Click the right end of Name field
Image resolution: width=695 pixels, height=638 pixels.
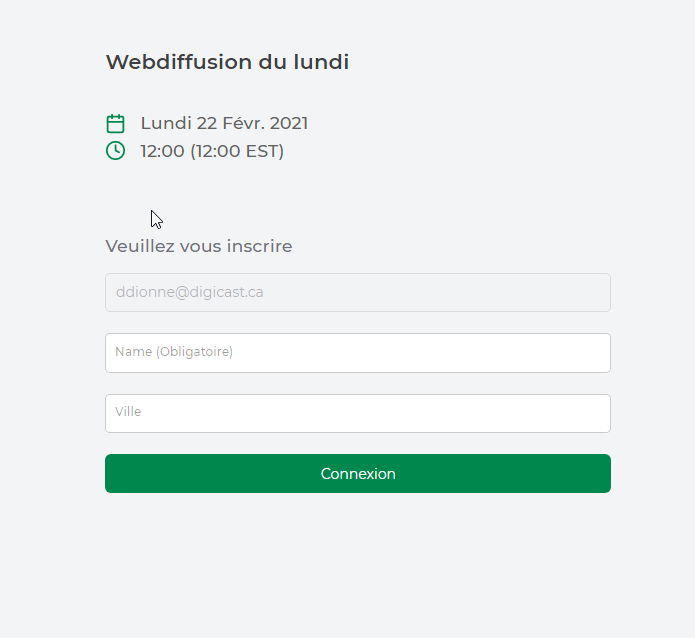(x=594, y=353)
